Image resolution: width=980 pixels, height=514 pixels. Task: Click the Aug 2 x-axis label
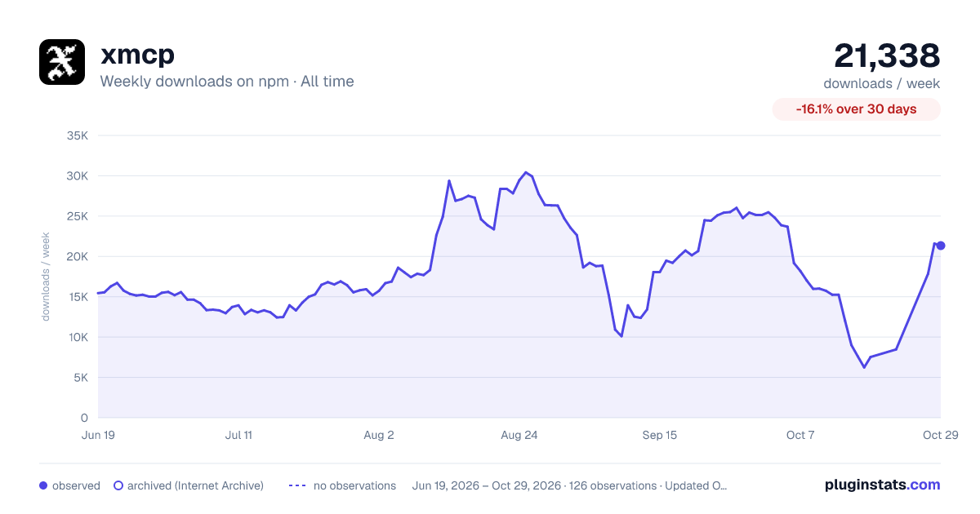tap(379, 435)
